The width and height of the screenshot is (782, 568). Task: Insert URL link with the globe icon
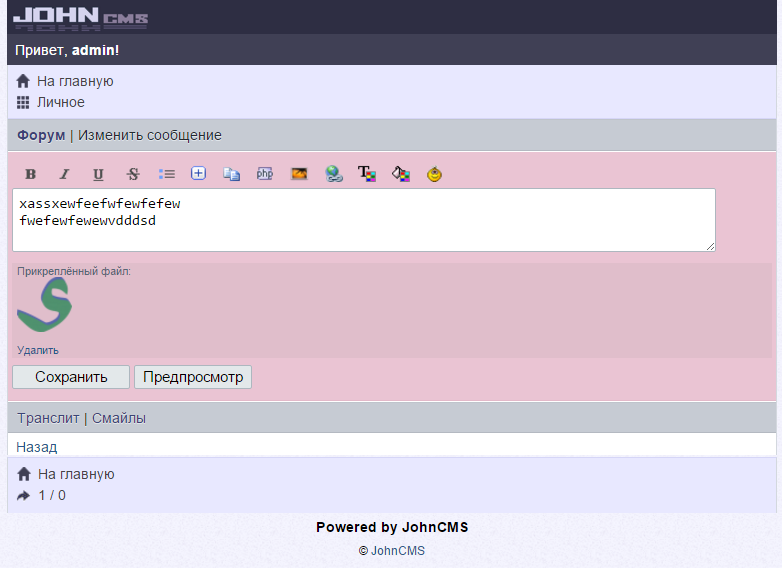pyautogui.click(x=334, y=174)
